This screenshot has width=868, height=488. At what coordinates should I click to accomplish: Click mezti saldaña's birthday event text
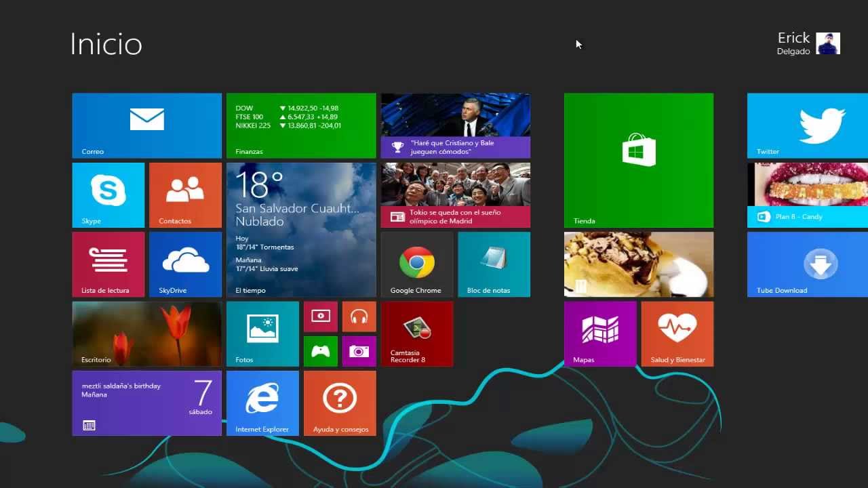tap(121, 386)
